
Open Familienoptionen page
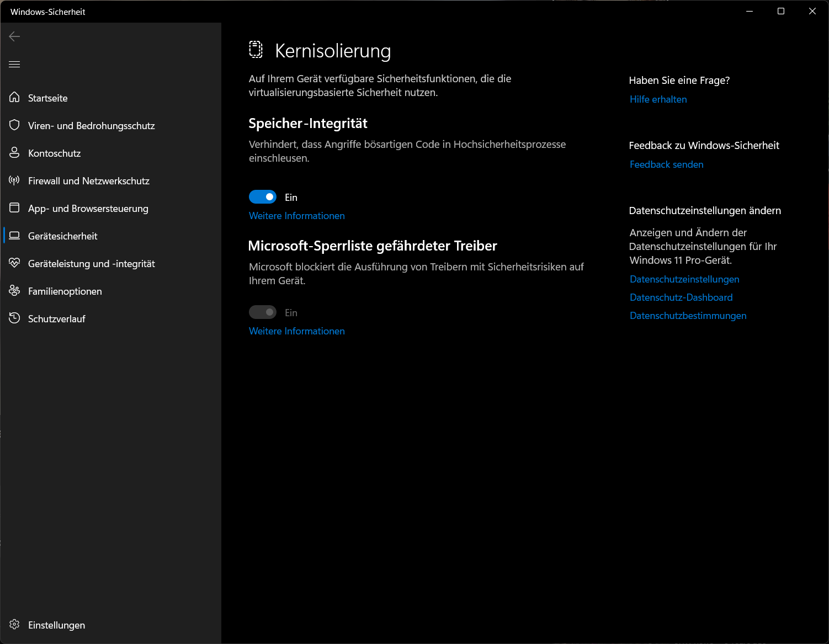coord(110,291)
